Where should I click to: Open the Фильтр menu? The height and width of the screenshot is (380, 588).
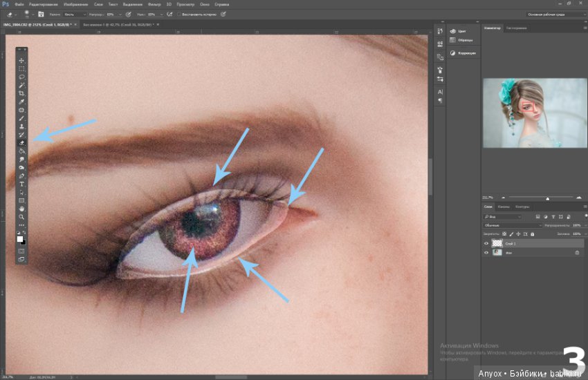tap(154, 5)
